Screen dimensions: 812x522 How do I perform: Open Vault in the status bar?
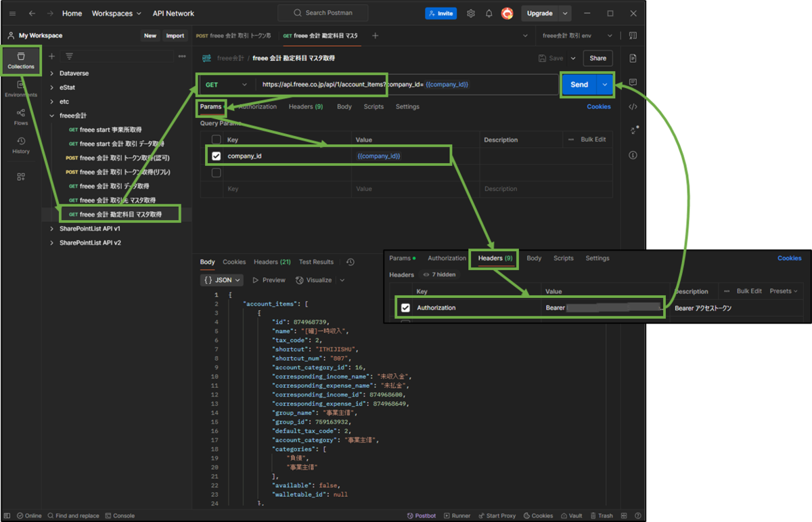pos(572,516)
